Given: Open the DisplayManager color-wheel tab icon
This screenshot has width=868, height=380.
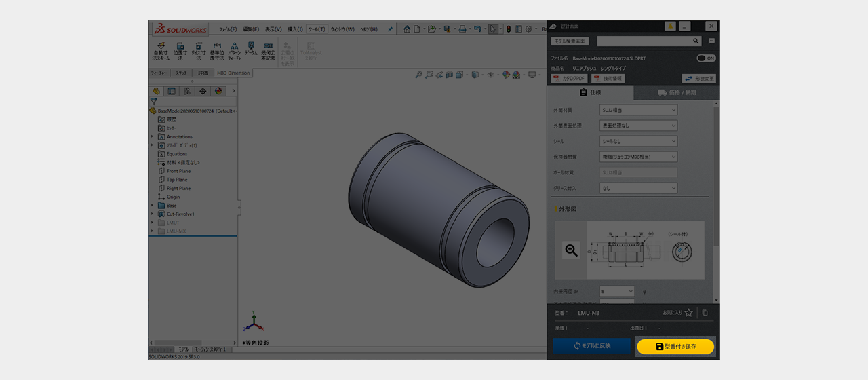Looking at the screenshot, I should [218, 91].
